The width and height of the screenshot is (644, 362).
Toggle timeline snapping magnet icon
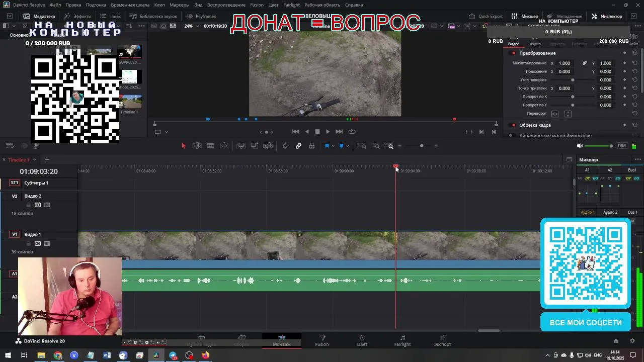point(285,146)
